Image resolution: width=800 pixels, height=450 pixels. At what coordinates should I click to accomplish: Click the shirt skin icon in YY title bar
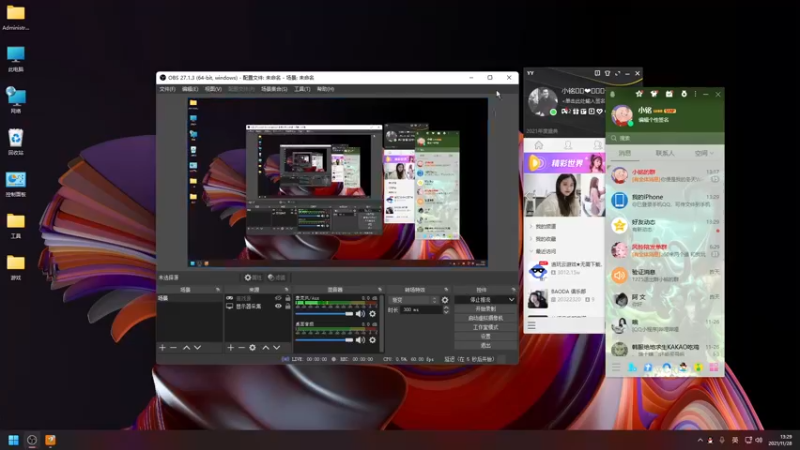pos(607,73)
